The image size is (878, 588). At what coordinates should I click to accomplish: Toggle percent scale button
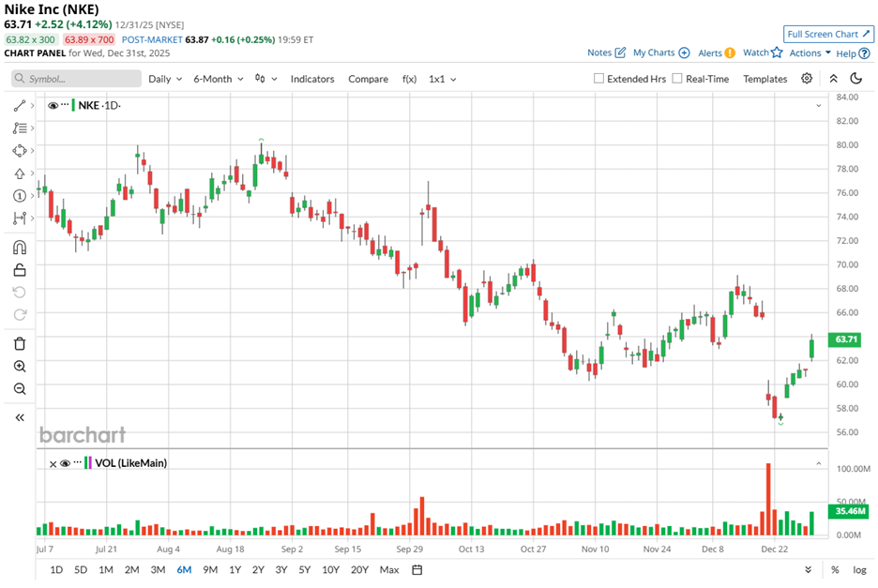click(835, 569)
